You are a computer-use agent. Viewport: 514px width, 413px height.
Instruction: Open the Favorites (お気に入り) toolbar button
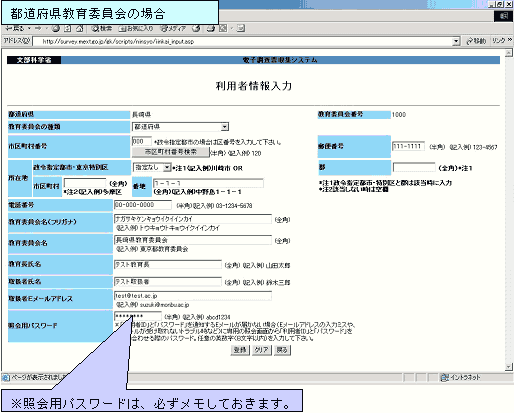coord(136,29)
